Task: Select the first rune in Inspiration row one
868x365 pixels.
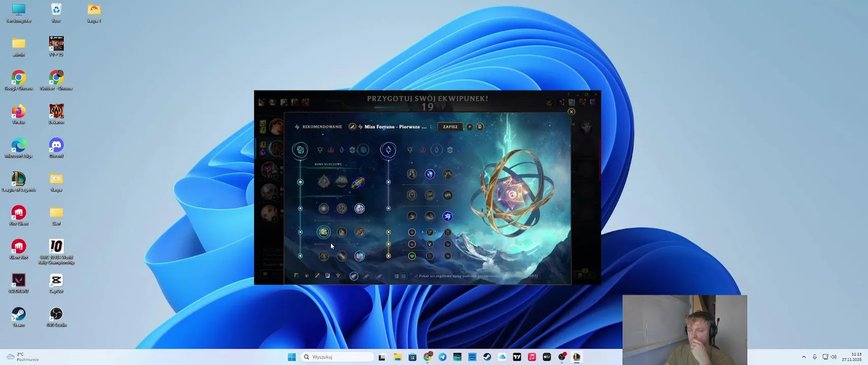Action: pos(324,208)
